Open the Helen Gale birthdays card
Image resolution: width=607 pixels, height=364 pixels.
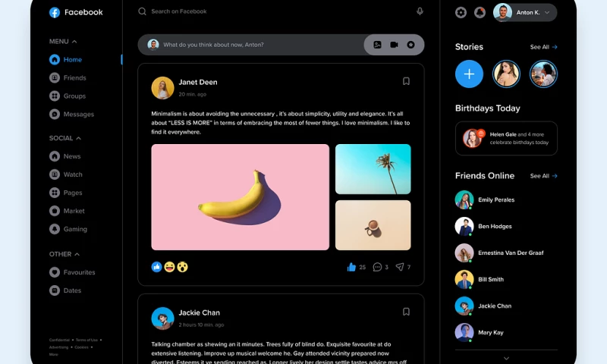click(506, 139)
